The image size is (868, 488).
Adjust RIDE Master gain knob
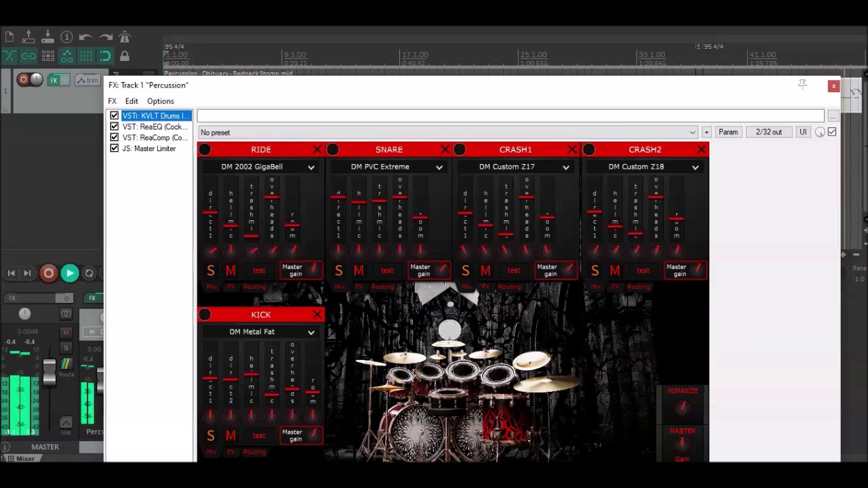tap(314, 269)
